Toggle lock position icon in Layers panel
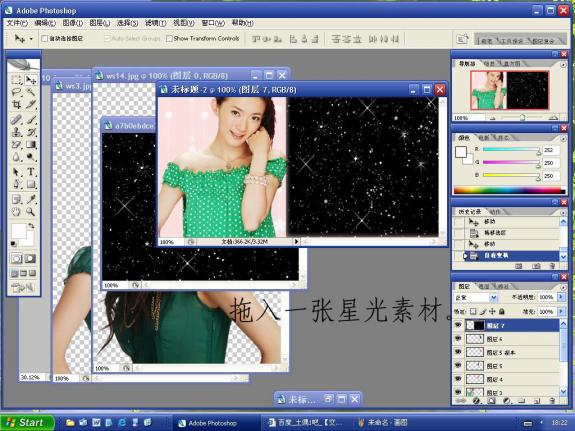 pos(492,311)
